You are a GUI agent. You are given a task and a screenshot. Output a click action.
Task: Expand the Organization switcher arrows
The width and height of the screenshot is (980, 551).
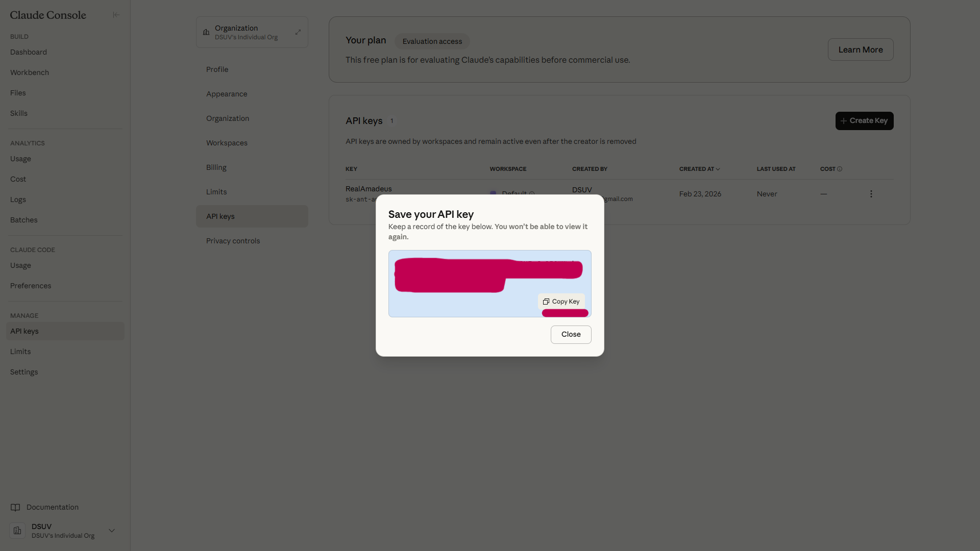pyautogui.click(x=298, y=32)
